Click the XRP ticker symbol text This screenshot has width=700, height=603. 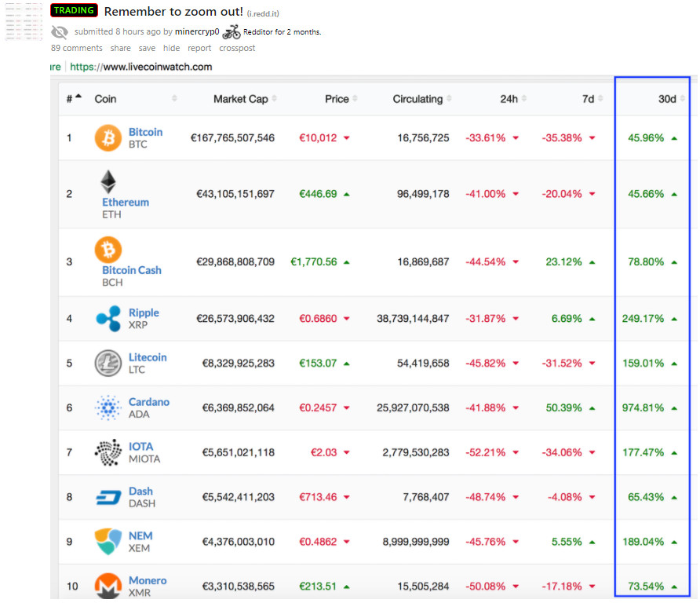click(138, 325)
